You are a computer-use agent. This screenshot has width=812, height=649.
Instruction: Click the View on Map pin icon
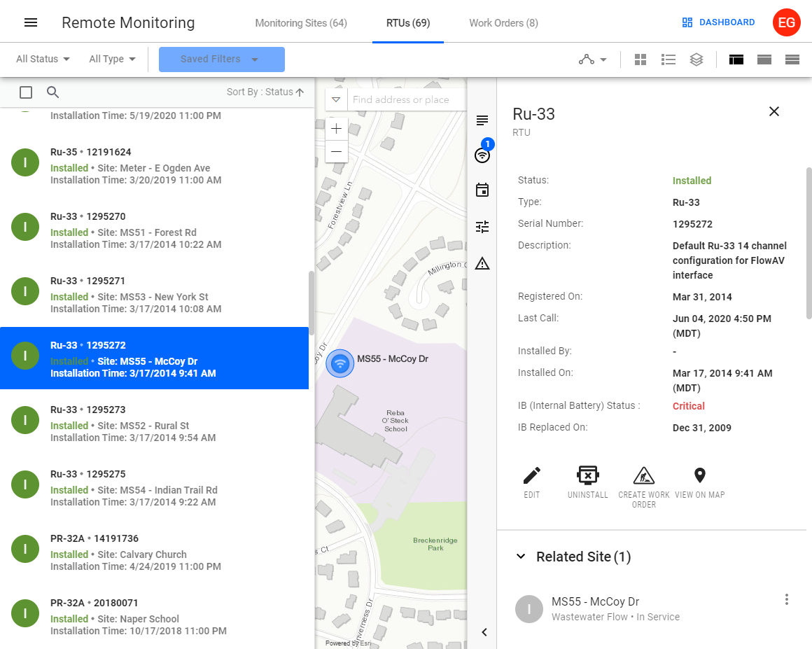click(x=699, y=476)
